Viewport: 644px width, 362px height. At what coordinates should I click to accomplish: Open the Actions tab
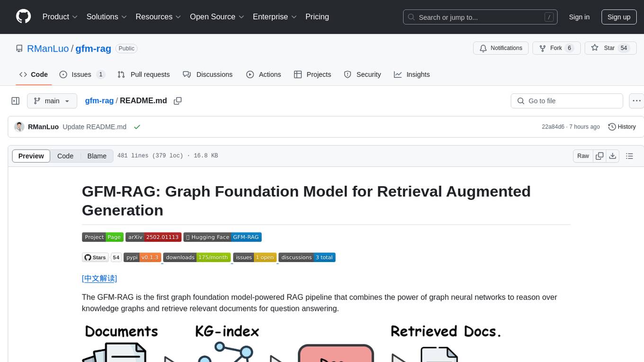[264, 74]
